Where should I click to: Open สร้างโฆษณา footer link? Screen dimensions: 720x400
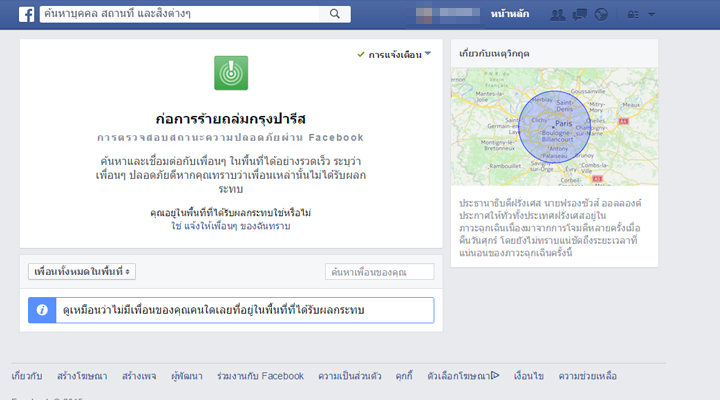tap(82, 376)
